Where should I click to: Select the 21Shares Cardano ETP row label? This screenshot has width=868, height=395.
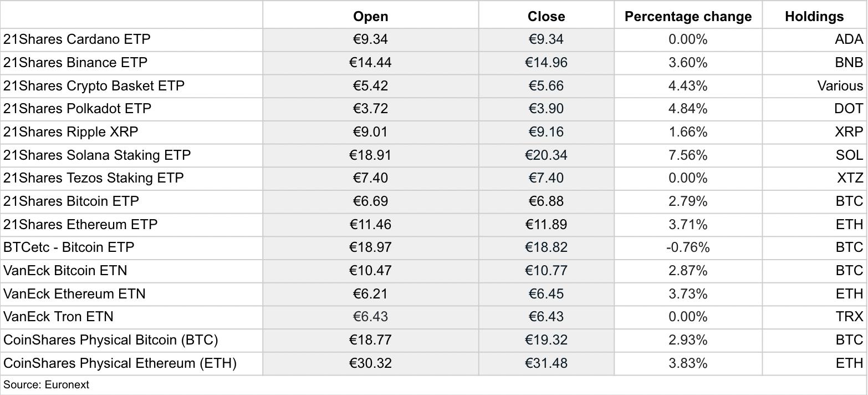[76, 39]
